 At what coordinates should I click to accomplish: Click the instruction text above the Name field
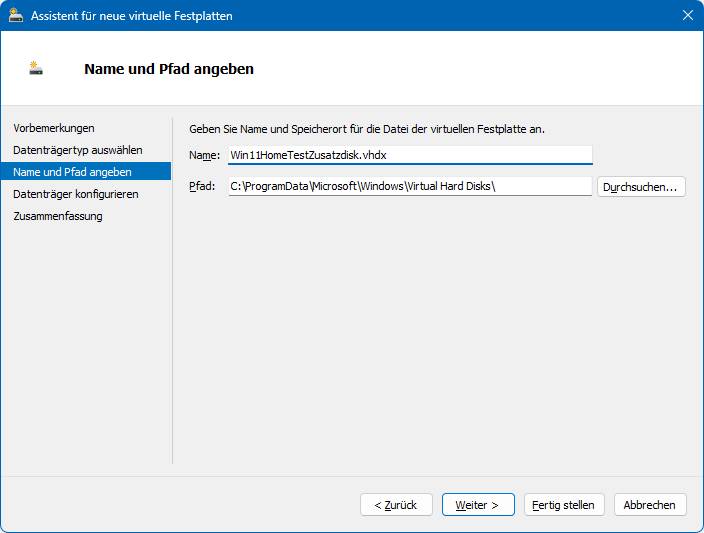click(x=367, y=129)
